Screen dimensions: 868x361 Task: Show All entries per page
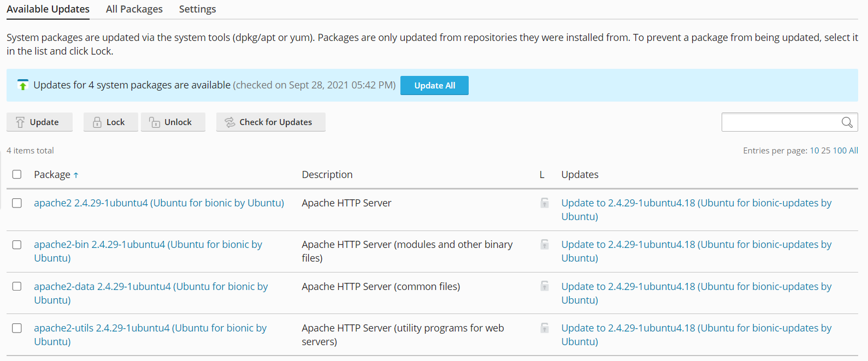(853, 151)
